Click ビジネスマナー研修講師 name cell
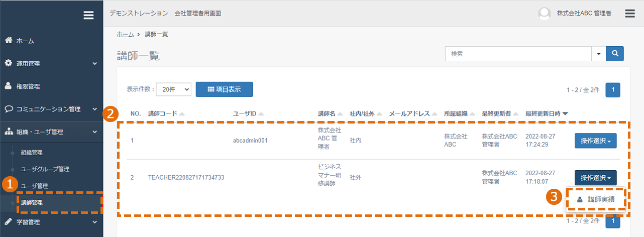Screen dimensions: 644x237 [x=330, y=175]
